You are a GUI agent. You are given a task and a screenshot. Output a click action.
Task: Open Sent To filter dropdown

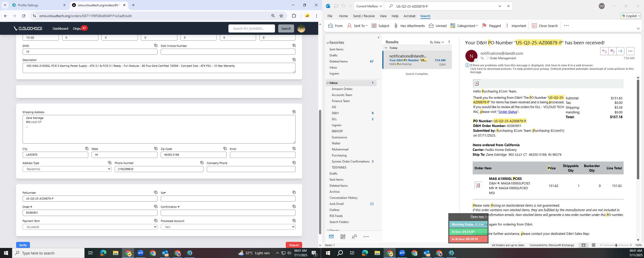pos(357,26)
